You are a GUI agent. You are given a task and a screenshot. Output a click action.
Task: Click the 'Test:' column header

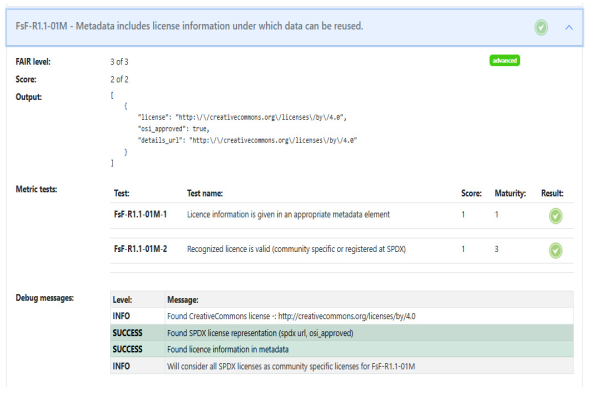click(x=122, y=193)
